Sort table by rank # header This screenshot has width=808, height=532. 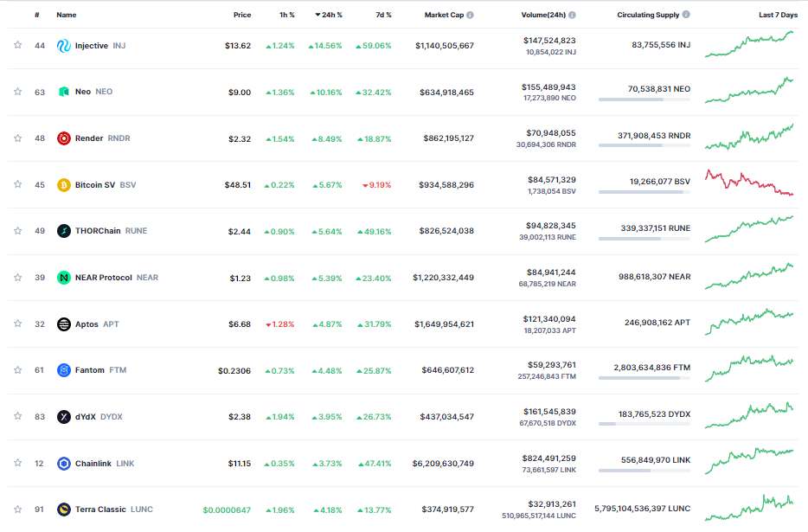(x=37, y=15)
